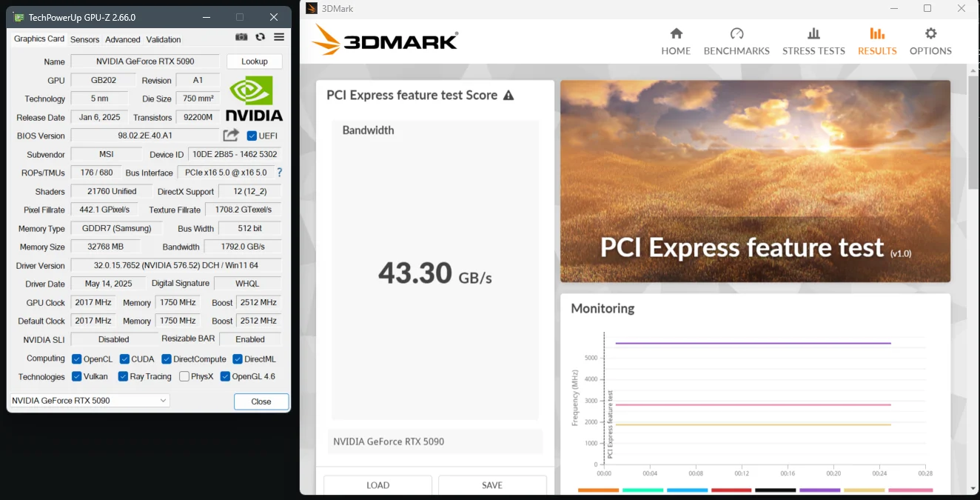Switch to the Graphics Card tab
Viewport: 980px width, 500px height.
[x=39, y=39]
